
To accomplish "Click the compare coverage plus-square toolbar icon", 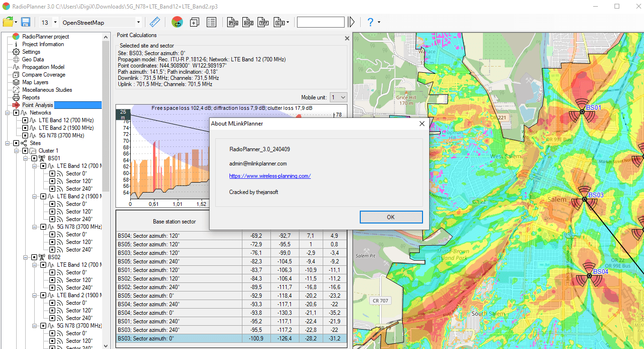I will tap(194, 22).
